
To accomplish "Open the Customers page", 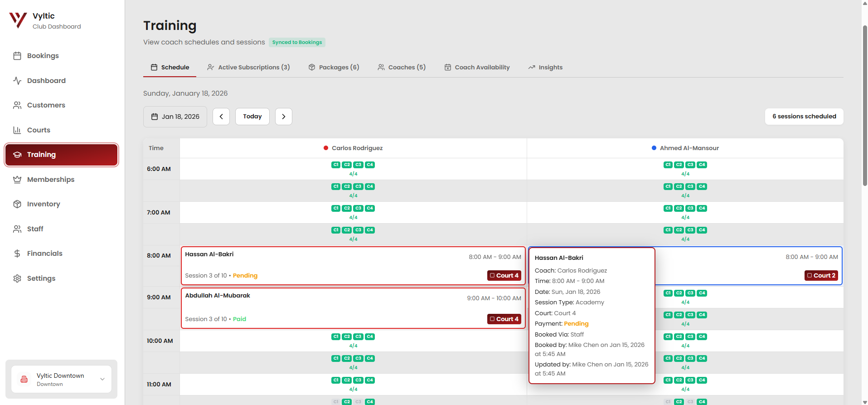I will [x=46, y=105].
